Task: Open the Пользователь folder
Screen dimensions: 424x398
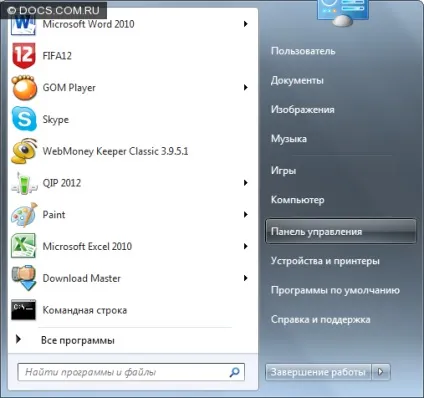Action: pos(303,51)
